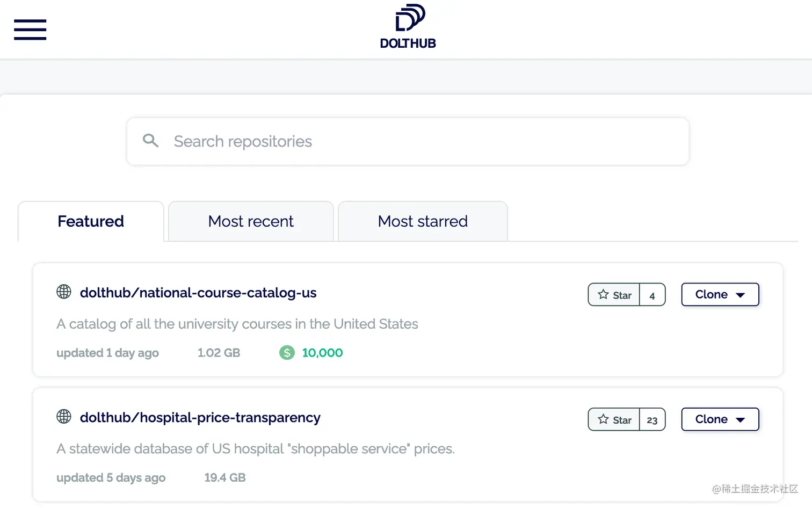Star the national-course-catalog-us repository
This screenshot has height=508, width=812.
[614, 294]
